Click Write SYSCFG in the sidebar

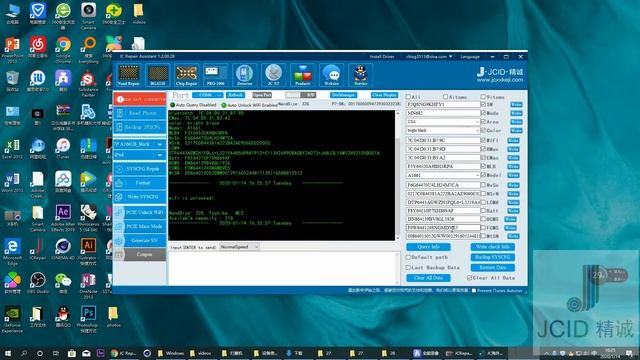pyautogui.click(x=140, y=197)
